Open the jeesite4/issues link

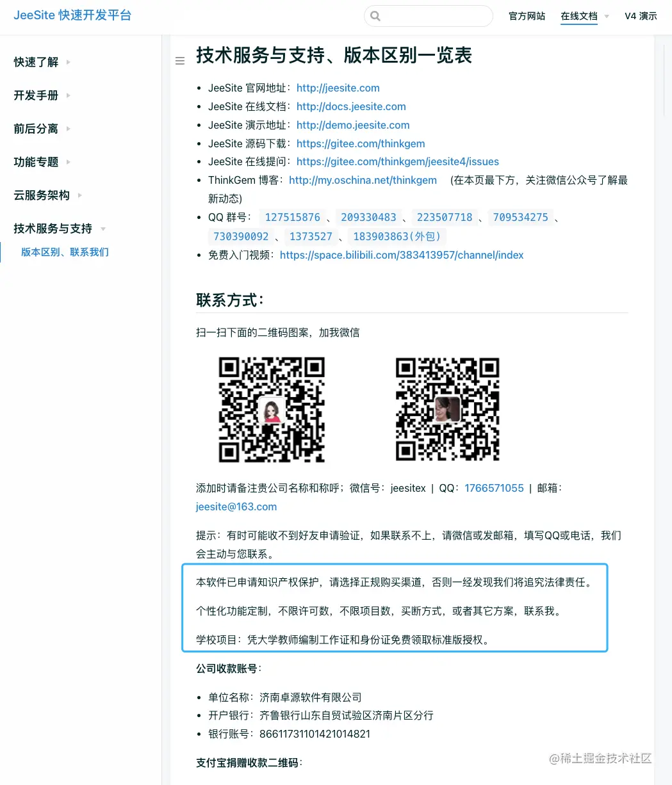[x=398, y=161]
